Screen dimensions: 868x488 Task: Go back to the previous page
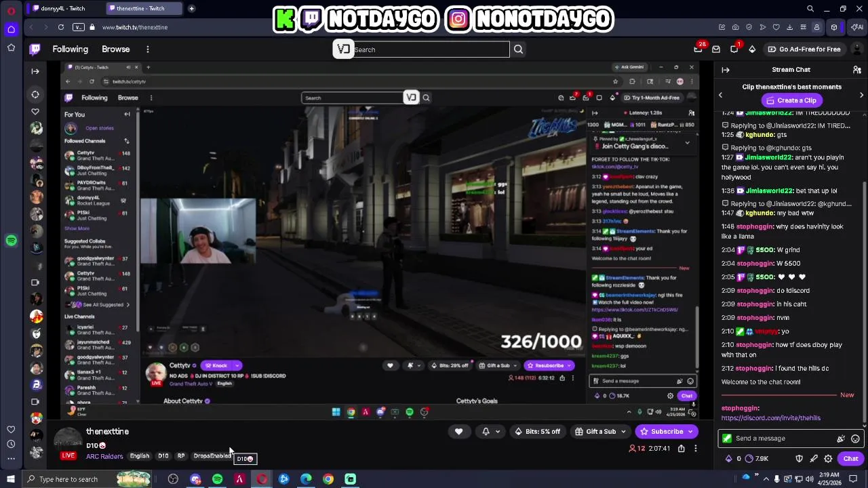click(x=31, y=27)
